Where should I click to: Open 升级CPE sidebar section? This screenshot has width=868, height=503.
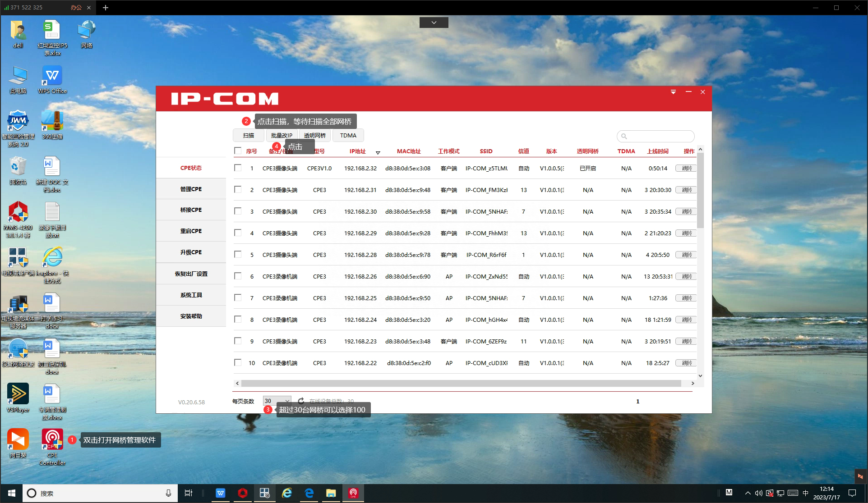pyautogui.click(x=191, y=252)
